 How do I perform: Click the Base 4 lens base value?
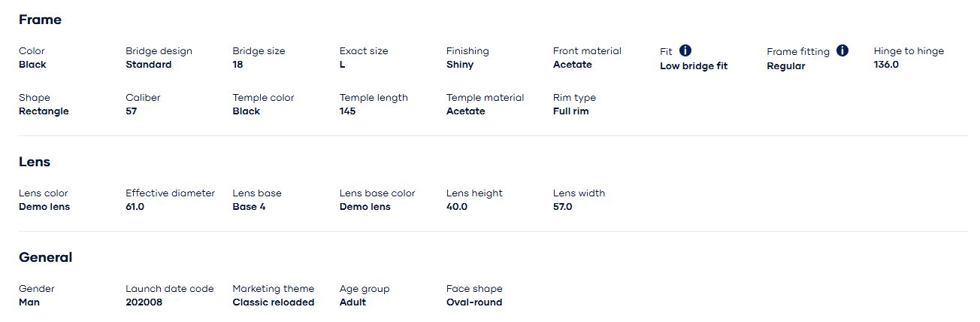pyautogui.click(x=249, y=207)
